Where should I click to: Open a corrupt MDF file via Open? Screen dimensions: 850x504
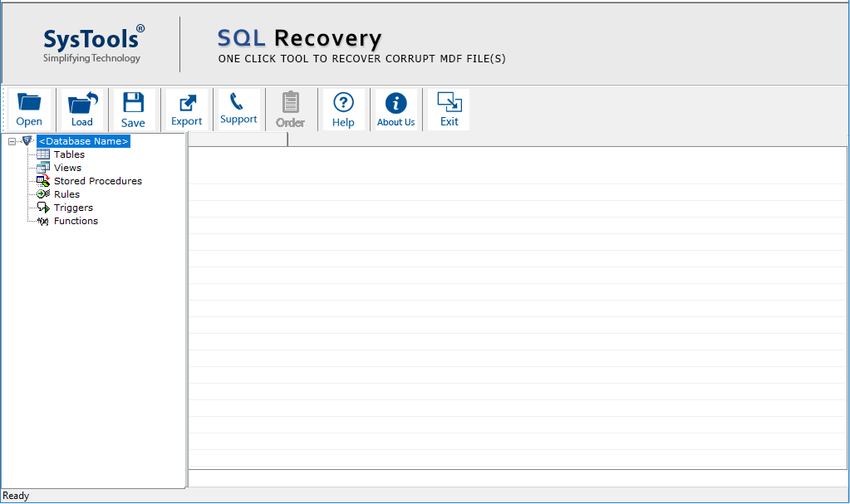point(29,110)
